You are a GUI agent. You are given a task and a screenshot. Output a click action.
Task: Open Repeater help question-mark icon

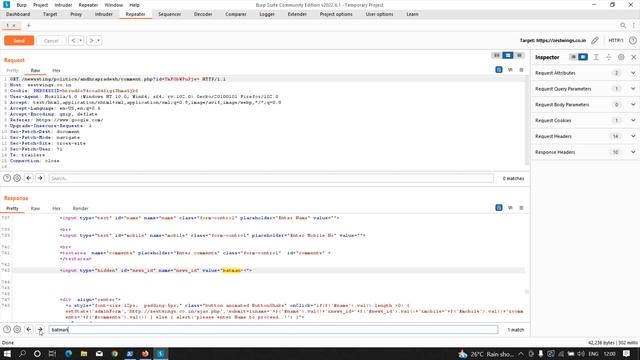pyautogui.click(x=633, y=40)
